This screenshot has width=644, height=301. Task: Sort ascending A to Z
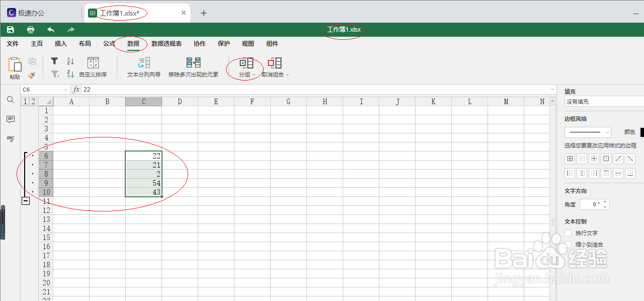pyautogui.click(x=71, y=61)
